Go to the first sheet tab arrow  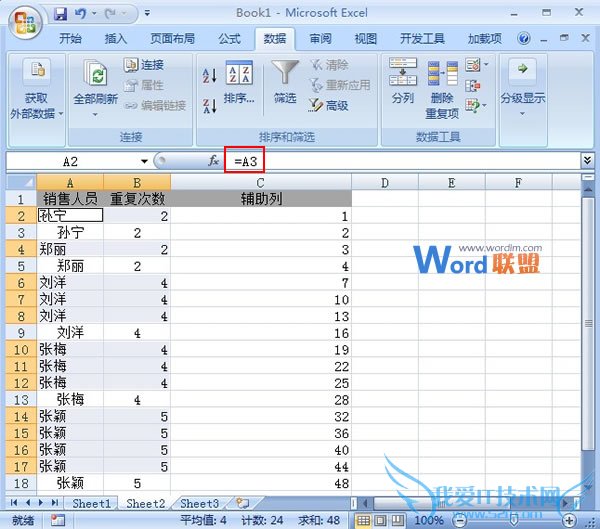(x=14, y=503)
